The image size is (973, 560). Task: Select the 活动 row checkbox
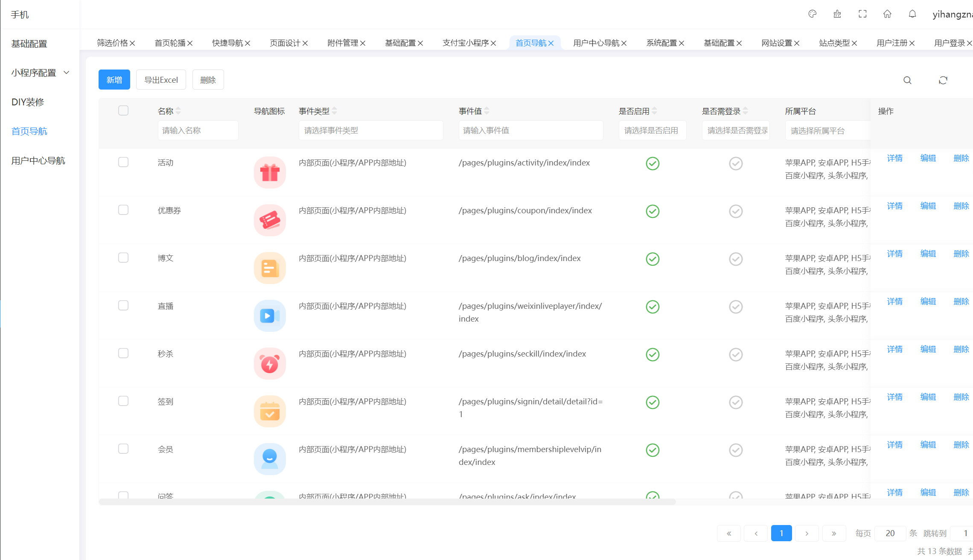(123, 162)
